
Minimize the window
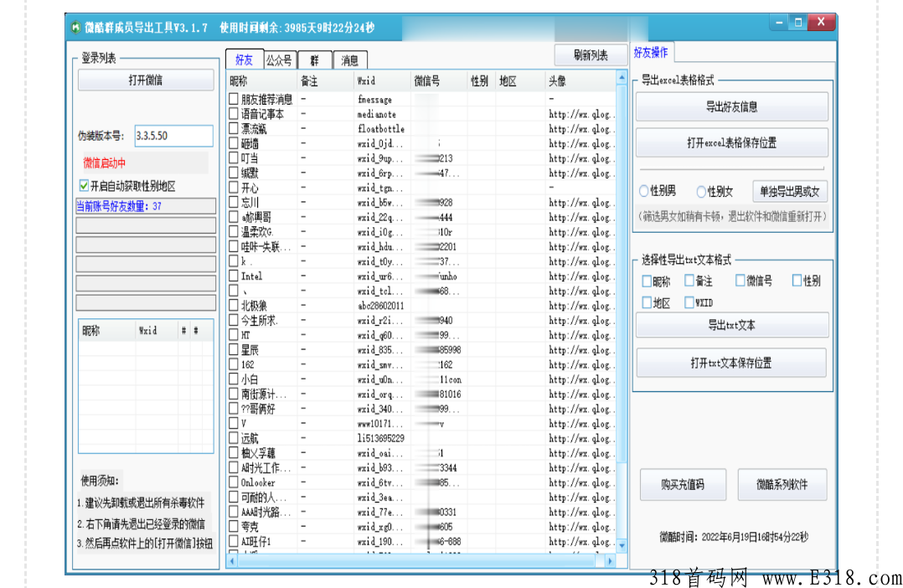pyautogui.click(x=779, y=23)
